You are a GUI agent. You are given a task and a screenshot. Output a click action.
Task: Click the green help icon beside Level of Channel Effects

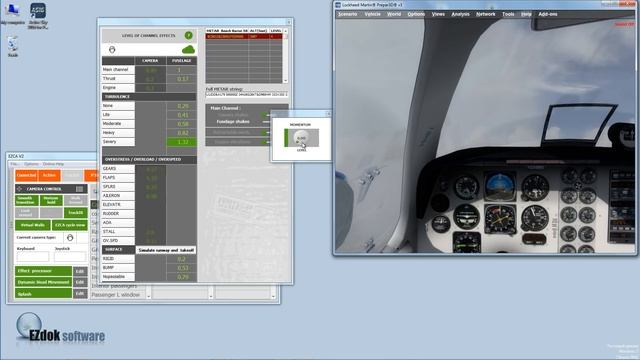(x=188, y=36)
